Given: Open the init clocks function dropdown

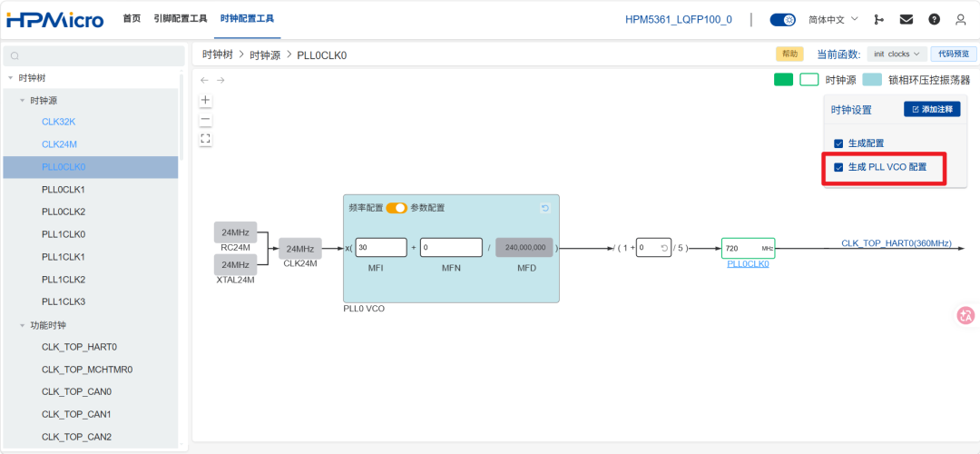Looking at the screenshot, I should tap(897, 54).
